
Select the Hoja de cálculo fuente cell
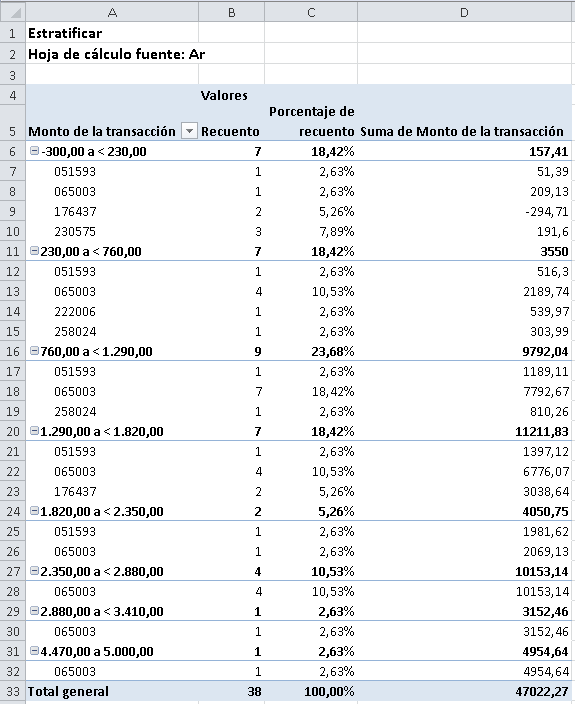(112, 54)
